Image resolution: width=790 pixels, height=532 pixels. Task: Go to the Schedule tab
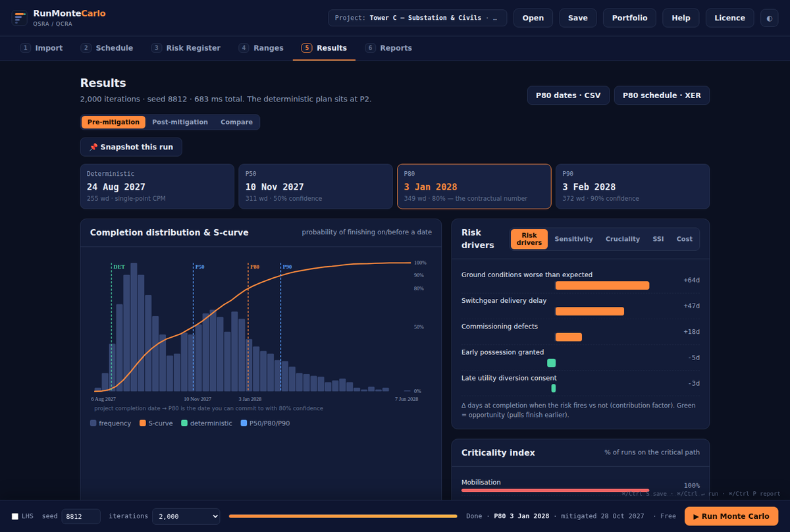tap(107, 48)
